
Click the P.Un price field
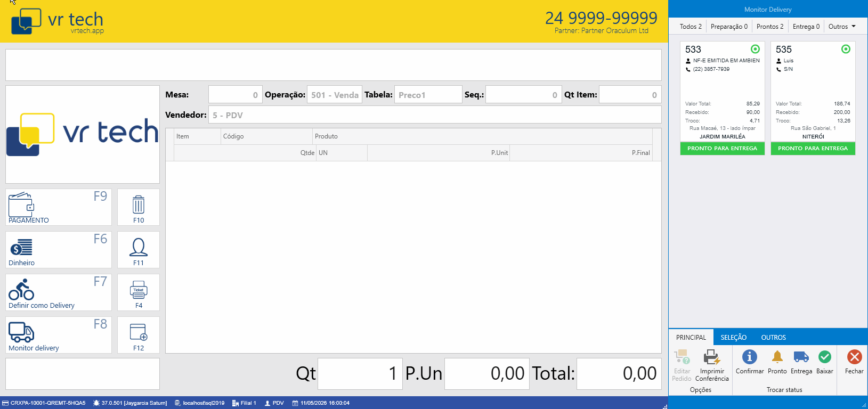pos(487,373)
